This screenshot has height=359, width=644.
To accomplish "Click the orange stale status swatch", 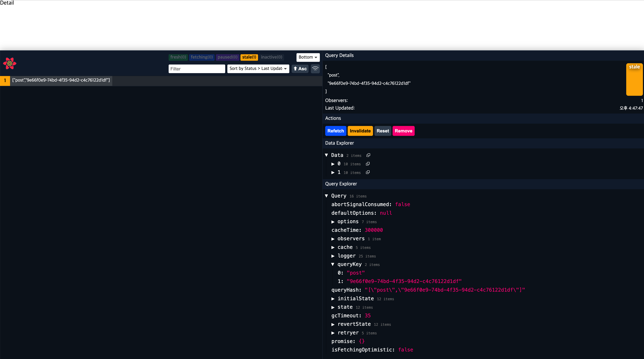I will (x=634, y=79).
